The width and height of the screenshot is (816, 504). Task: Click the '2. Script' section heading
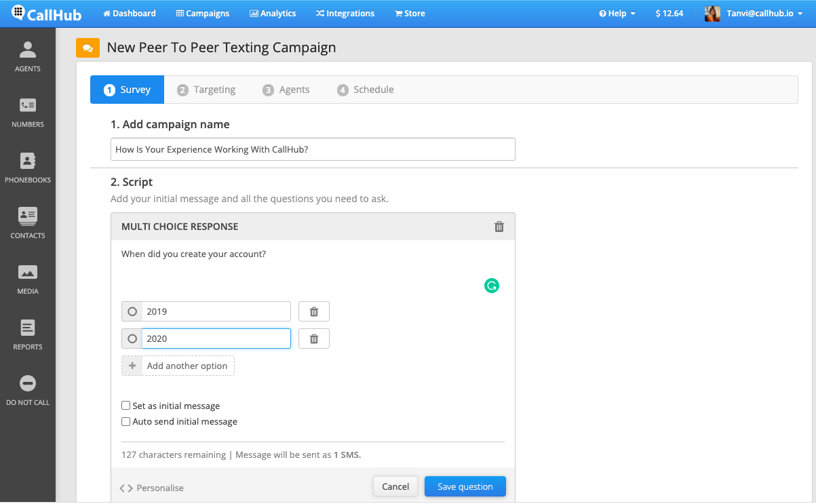(132, 182)
